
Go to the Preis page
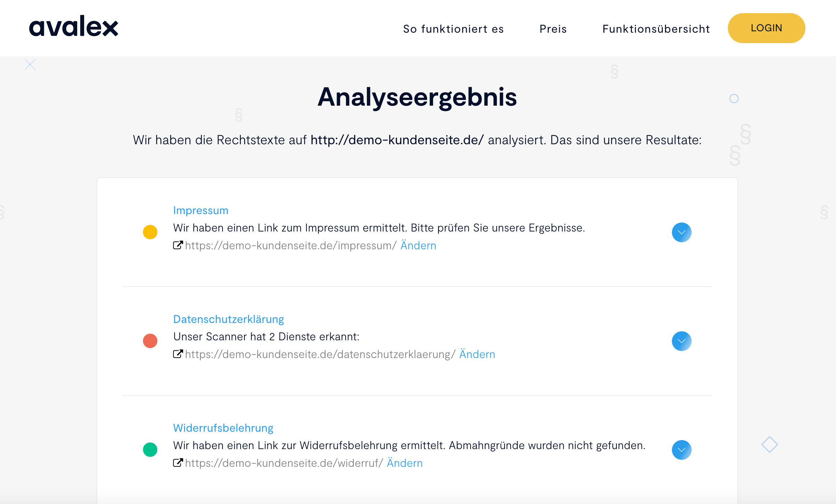(x=553, y=29)
